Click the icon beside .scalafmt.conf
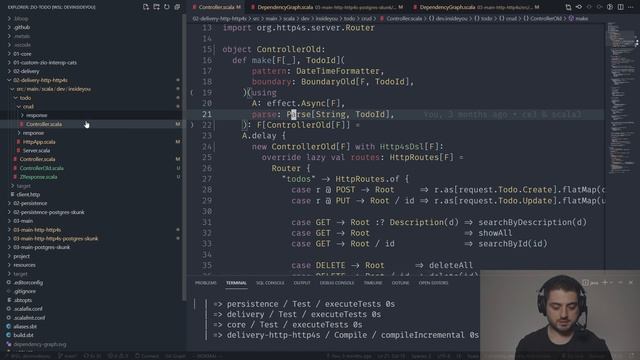 (9, 318)
